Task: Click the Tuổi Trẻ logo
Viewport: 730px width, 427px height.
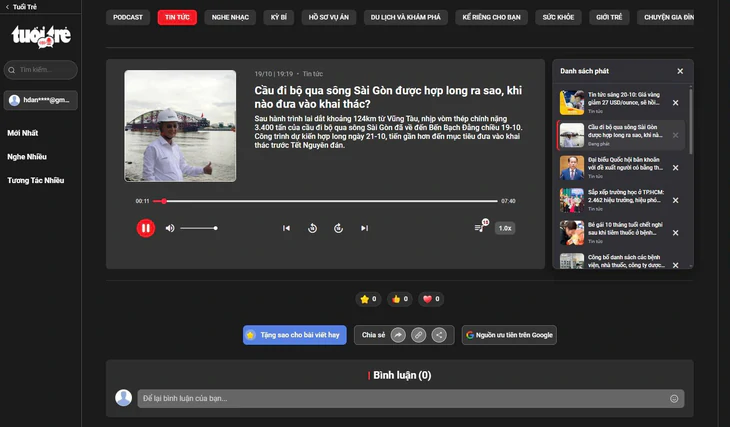Action: [41, 36]
